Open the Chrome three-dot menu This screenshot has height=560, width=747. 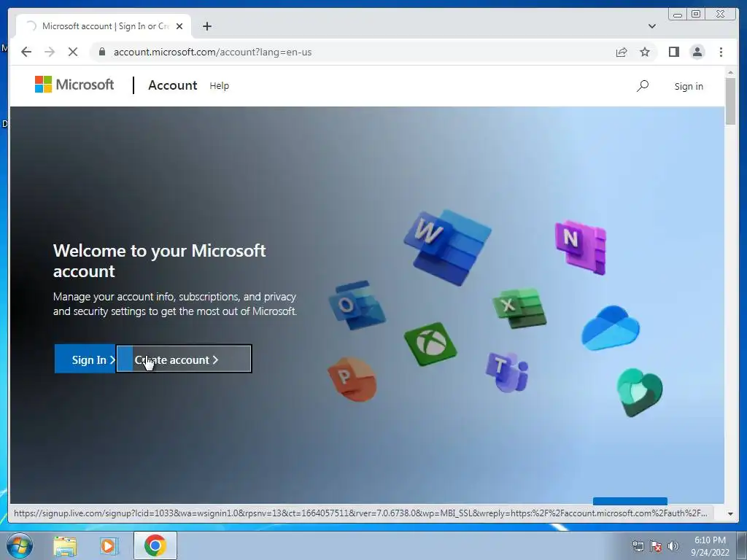point(721,52)
